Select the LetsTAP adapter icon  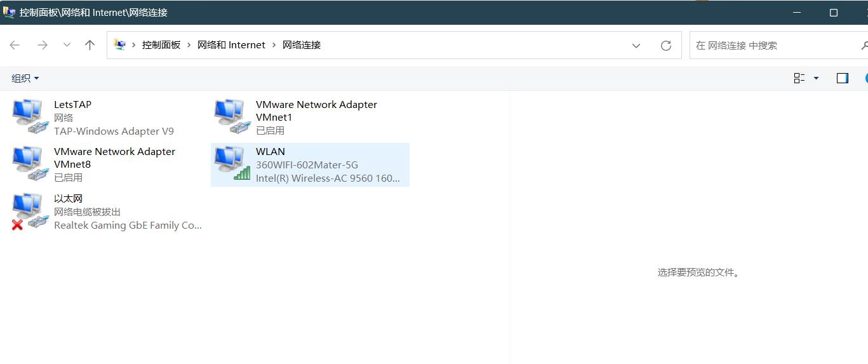[x=31, y=117]
